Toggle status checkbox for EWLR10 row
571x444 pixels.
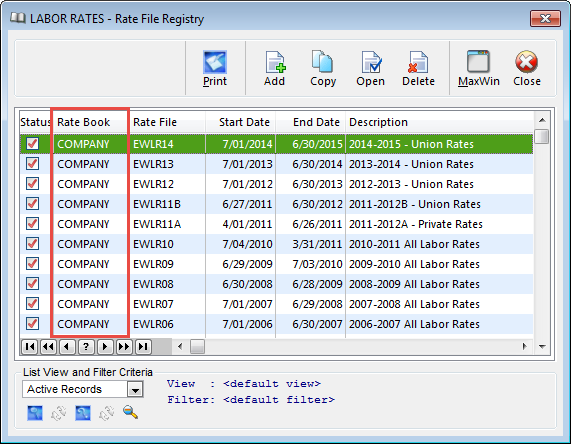click(x=33, y=244)
